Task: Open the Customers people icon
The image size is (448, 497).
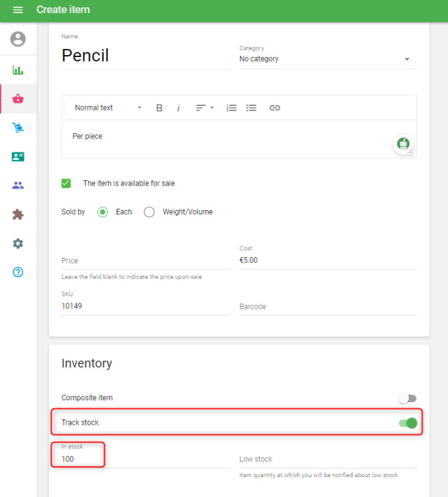Action: click(x=18, y=186)
